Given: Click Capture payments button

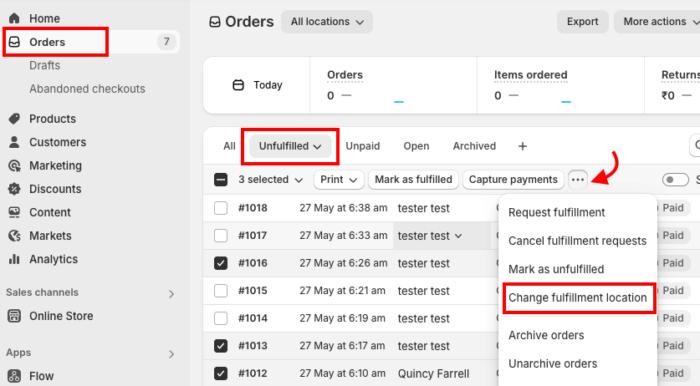Looking at the screenshot, I should point(513,180).
